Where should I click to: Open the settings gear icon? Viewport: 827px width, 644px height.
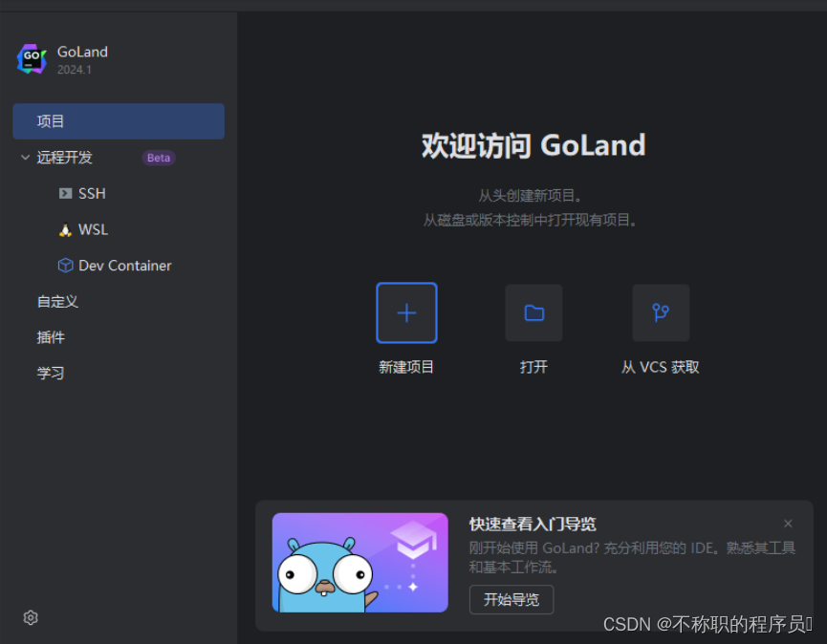[31, 617]
